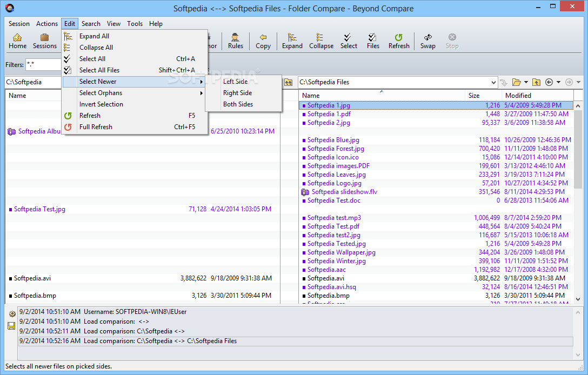The image size is (588, 375).
Task: Select Softpedia test.mp3 in right pane
Action: 436,218
